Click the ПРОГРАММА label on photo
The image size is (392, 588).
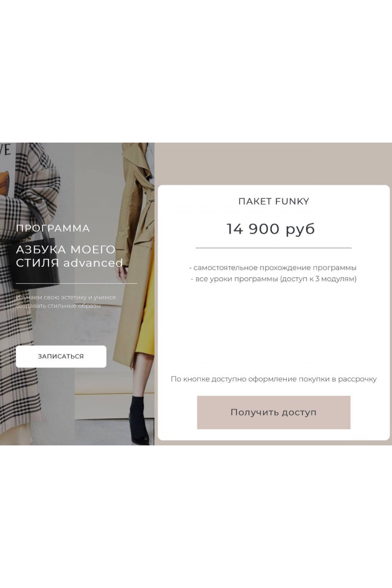coord(53,228)
